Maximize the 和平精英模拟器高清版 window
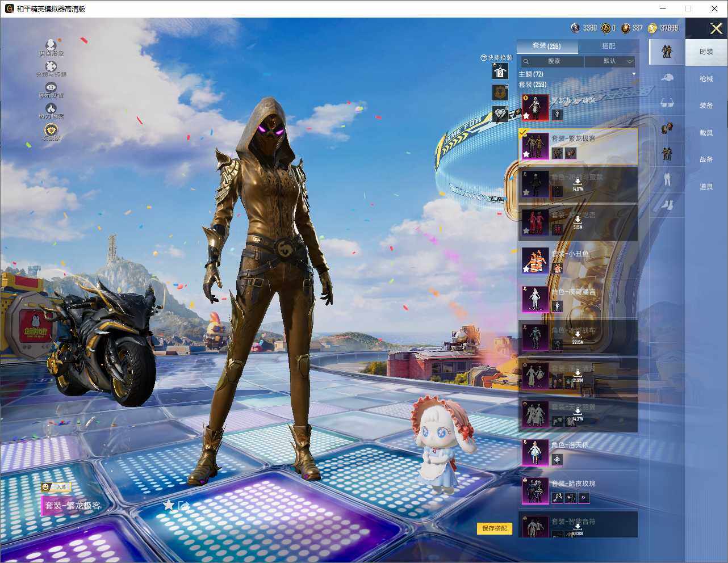This screenshot has height=563, width=728. coord(688,9)
